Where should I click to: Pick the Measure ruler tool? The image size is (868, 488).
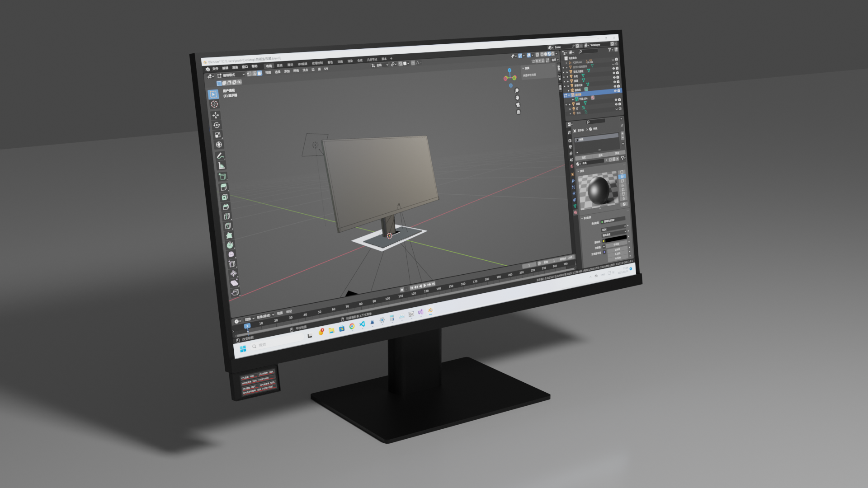click(222, 166)
